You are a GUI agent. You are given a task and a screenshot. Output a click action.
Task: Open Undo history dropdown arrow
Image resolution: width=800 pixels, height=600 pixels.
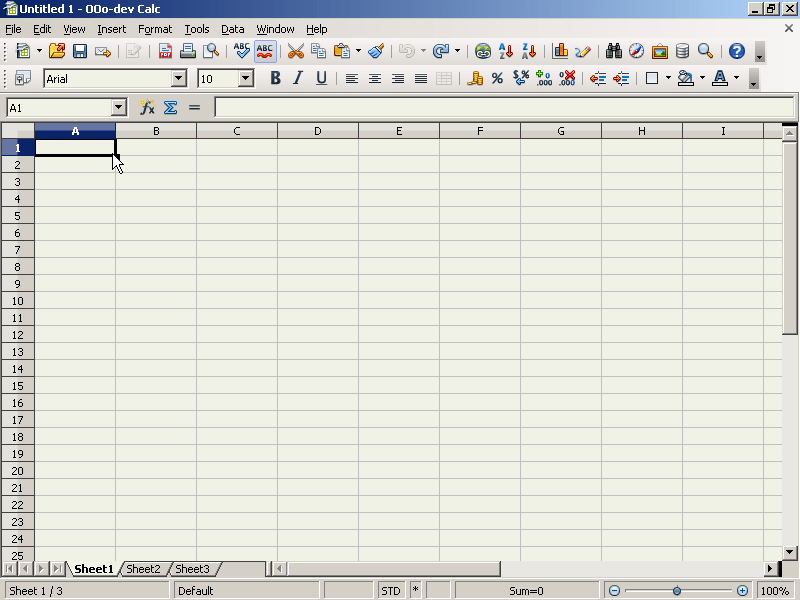coord(423,51)
